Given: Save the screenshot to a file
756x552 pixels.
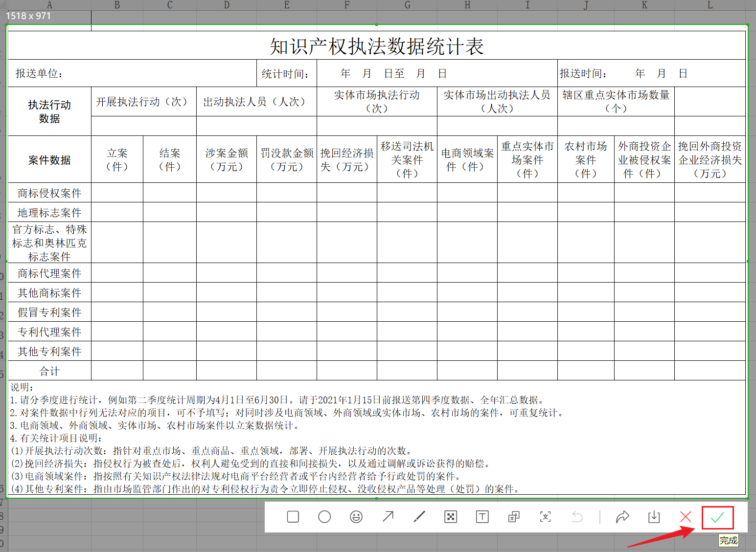Looking at the screenshot, I should tap(654, 517).
